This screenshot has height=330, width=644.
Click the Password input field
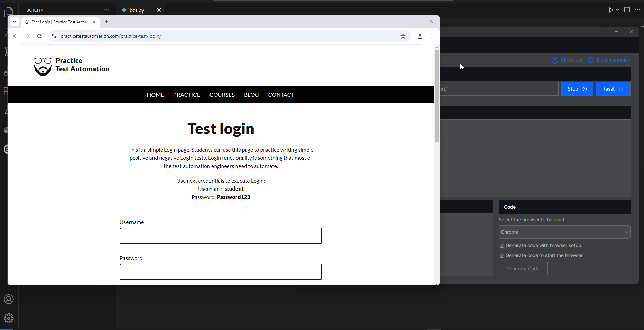(221, 272)
